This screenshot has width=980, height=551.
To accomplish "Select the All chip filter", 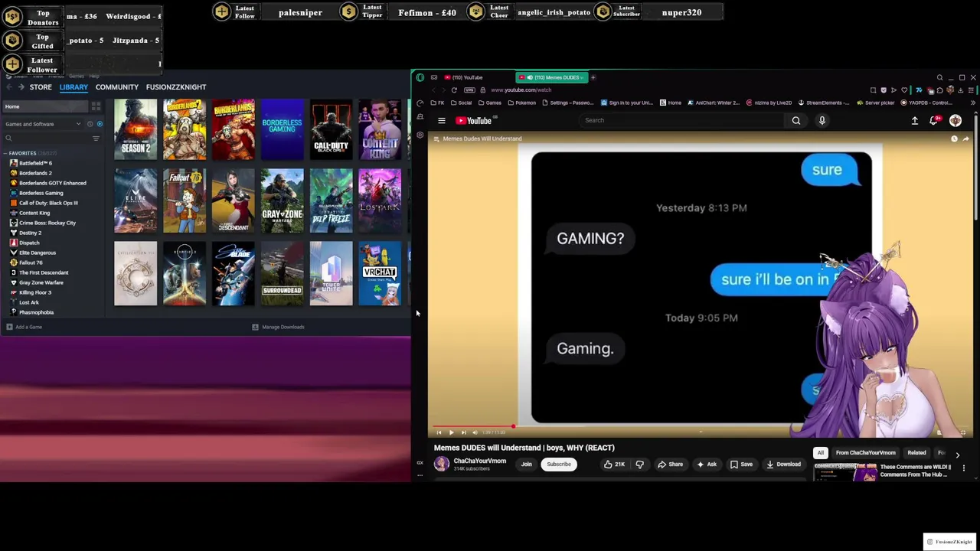I will (820, 453).
